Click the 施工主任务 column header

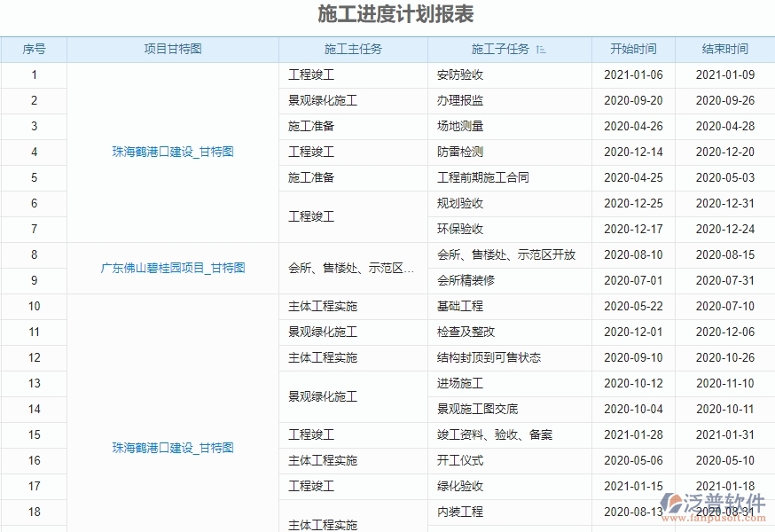click(352, 49)
